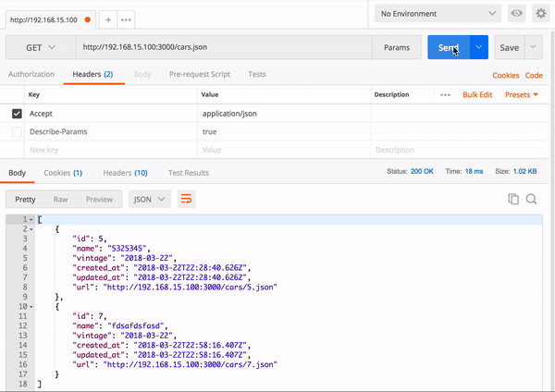Screen dimensions: 555x392
Task: Collapse JSON object at line 10
Action: click(x=31, y=307)
